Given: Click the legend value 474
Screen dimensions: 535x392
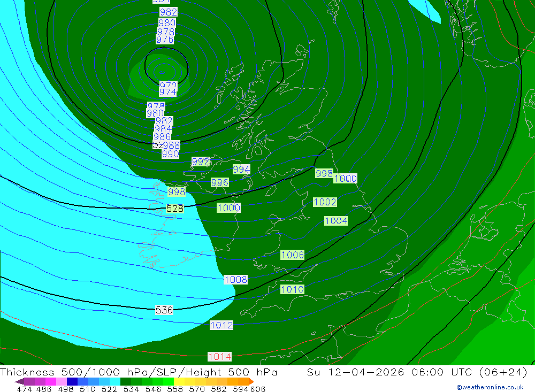Looking at the screenshot, I should click(24, 389).
